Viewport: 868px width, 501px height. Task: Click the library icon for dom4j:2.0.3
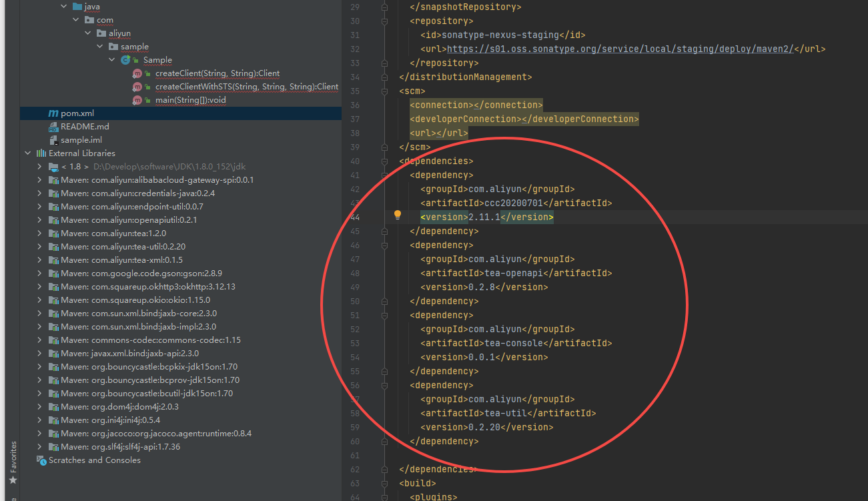click(x=53, y=407)
